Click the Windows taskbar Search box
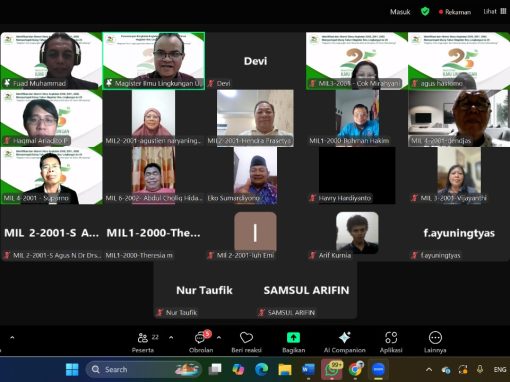 (144, 369)
